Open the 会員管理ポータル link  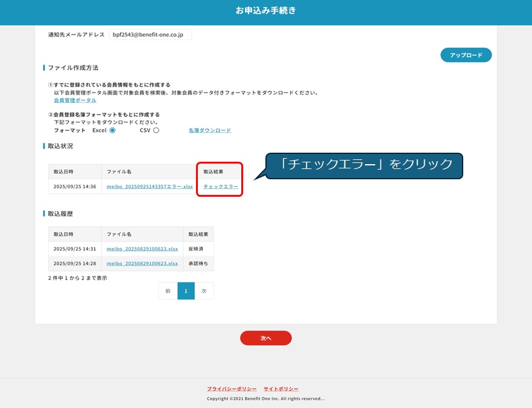[75, 100]
